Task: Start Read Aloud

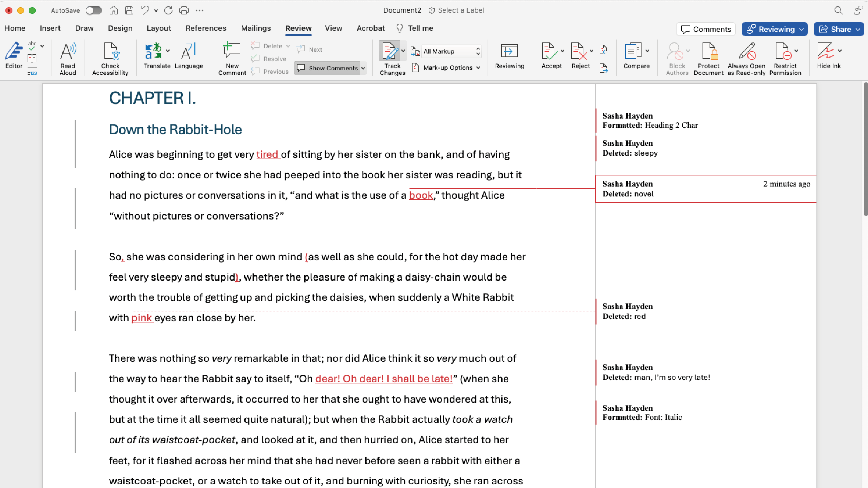Action: pyautogui.click(x=68, y=58)
